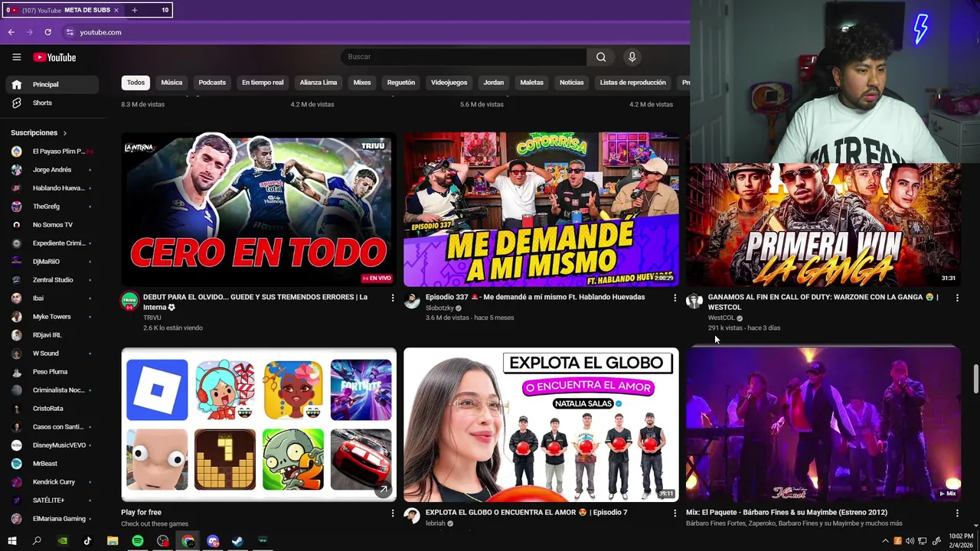The image size is (980, 551).
Task: Select the Mixes filter chip
Action: (x=362, y=83)
